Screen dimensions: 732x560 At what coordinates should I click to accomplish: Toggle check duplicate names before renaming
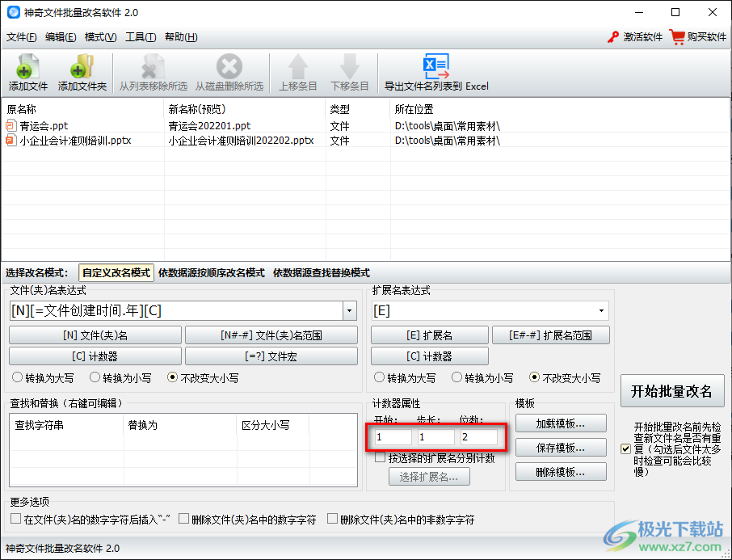[x=625, y=448]
